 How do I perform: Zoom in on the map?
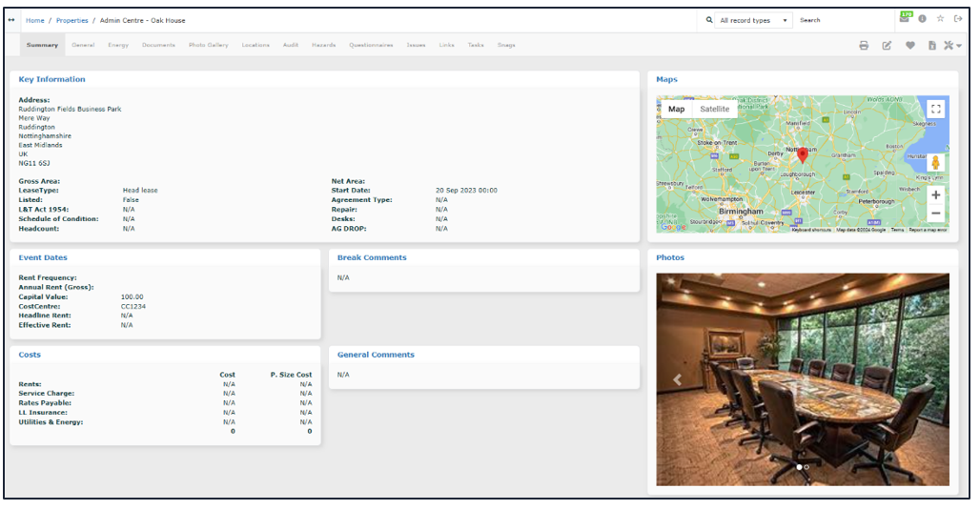coord(935,195)
